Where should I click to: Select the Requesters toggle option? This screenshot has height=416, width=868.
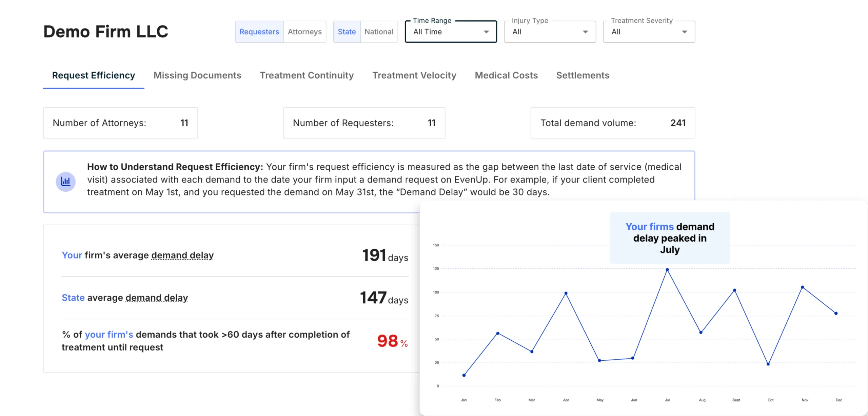tap(259, 32)
